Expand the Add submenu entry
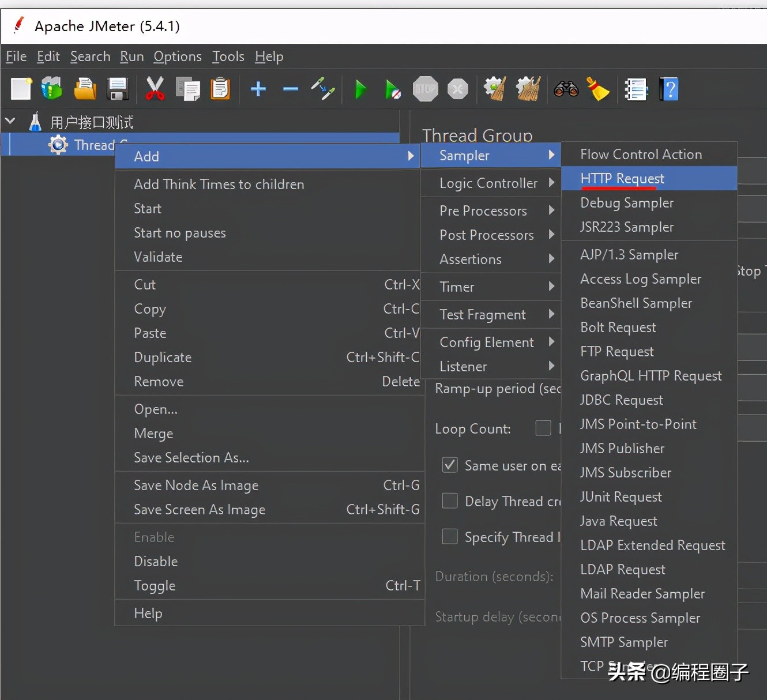Image resolution: width=767 pixels, height=700 pixels. [267, 156]
